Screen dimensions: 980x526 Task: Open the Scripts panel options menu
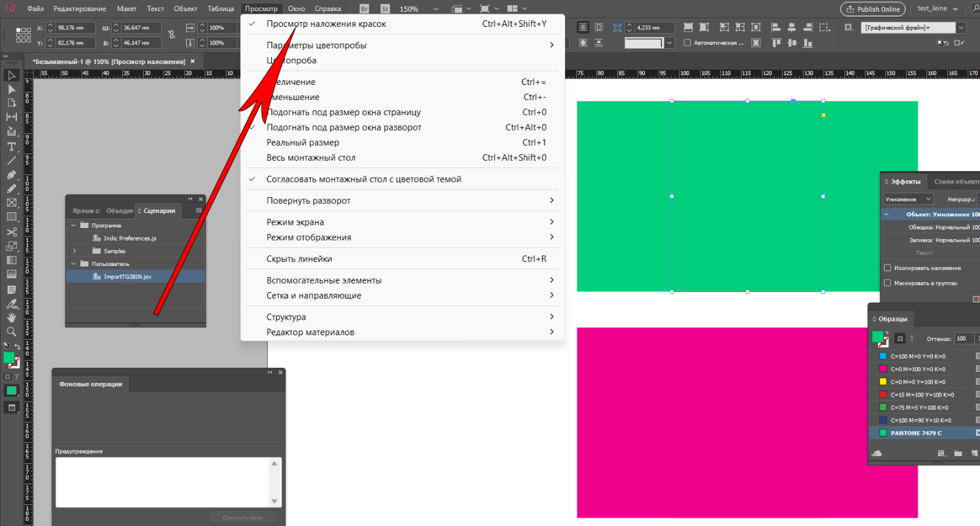(199, 210)
